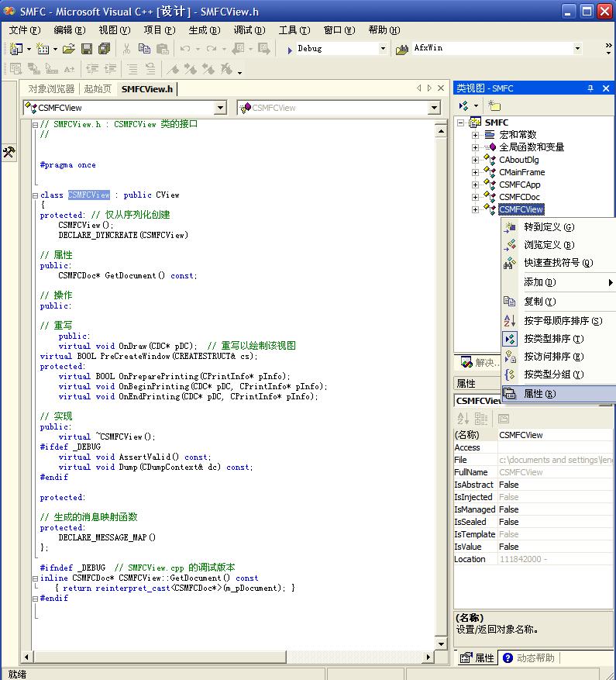This screenshot has width=616, height=680.
Task: Choose 浏览定义(B) from context menu
Action: [x=559, y=245]
